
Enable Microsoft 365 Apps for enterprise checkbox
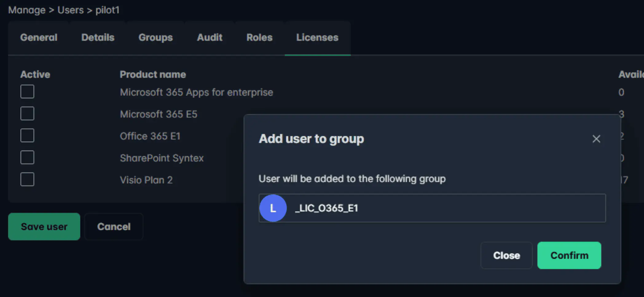tap(27, 92)
